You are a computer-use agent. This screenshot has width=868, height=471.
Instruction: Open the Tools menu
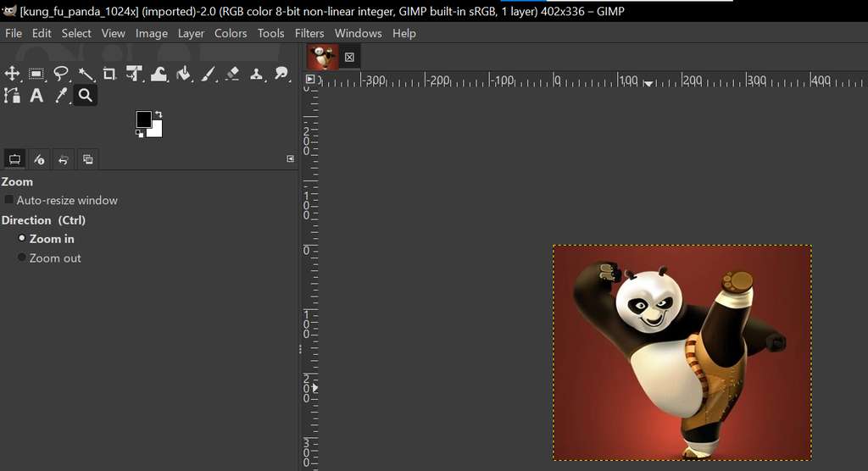click(270, 33)
